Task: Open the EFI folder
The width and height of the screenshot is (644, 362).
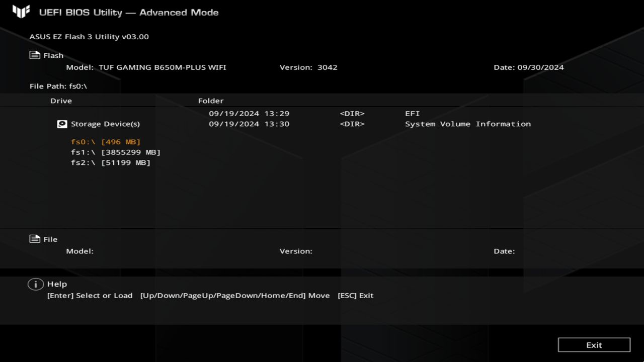Action: point(412,114)
